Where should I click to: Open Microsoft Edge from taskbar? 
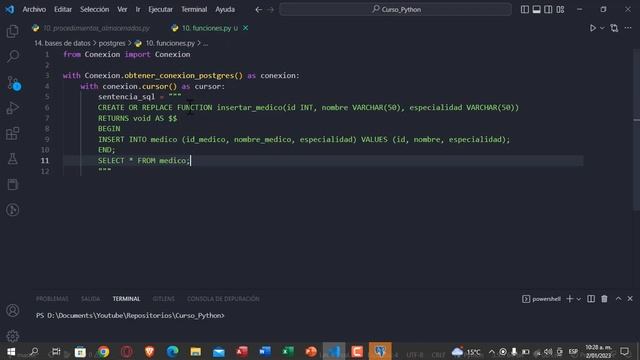coord(172,351)
